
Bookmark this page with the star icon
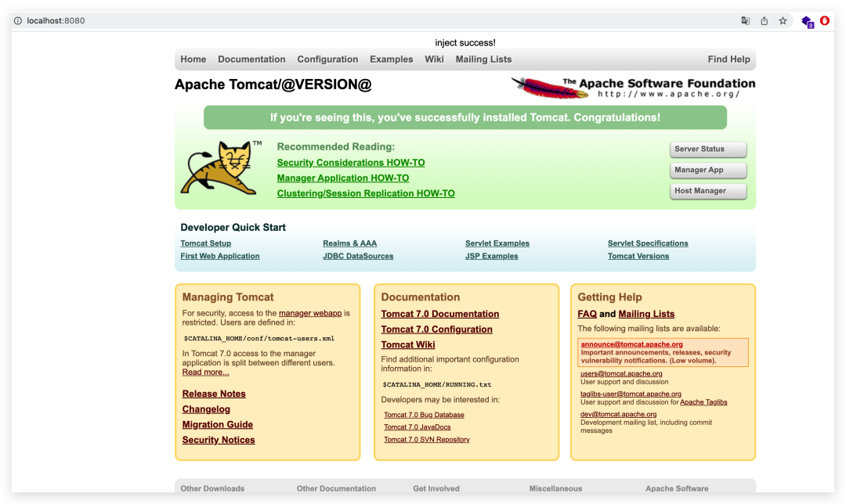click(783, 20)
